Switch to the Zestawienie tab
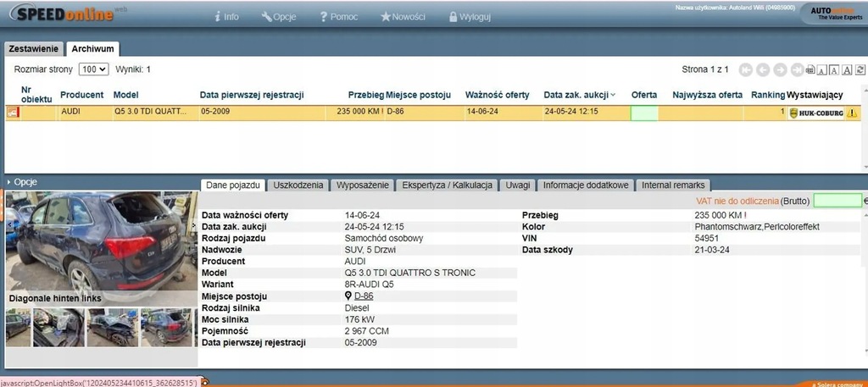This screenshot has height=387, width=868. (34, 49)
